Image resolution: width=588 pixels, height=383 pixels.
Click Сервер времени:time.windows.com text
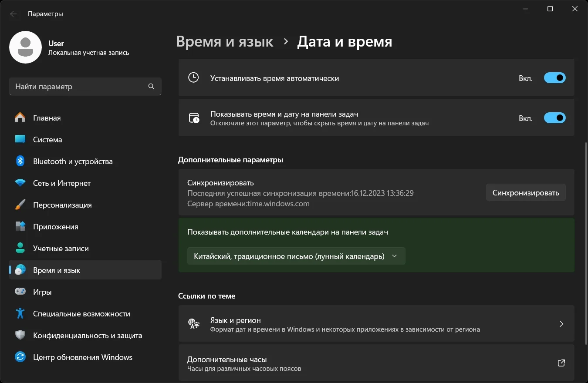[x=248, y=204]
